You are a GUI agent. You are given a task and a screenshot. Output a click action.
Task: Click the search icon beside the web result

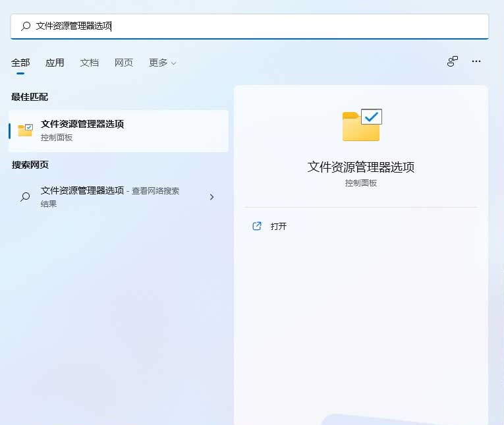pyautogui.click(x=25, y=196)
